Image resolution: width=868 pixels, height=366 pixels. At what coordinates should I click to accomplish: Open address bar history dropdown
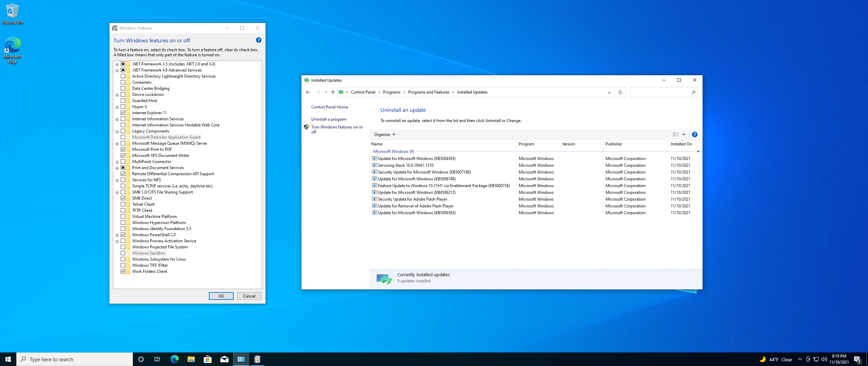pos(609,92)
